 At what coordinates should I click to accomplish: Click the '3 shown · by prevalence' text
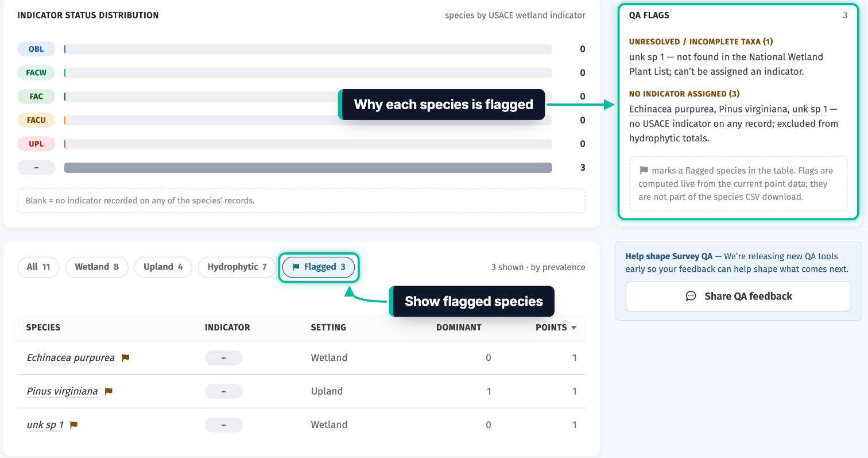[538, 267]
